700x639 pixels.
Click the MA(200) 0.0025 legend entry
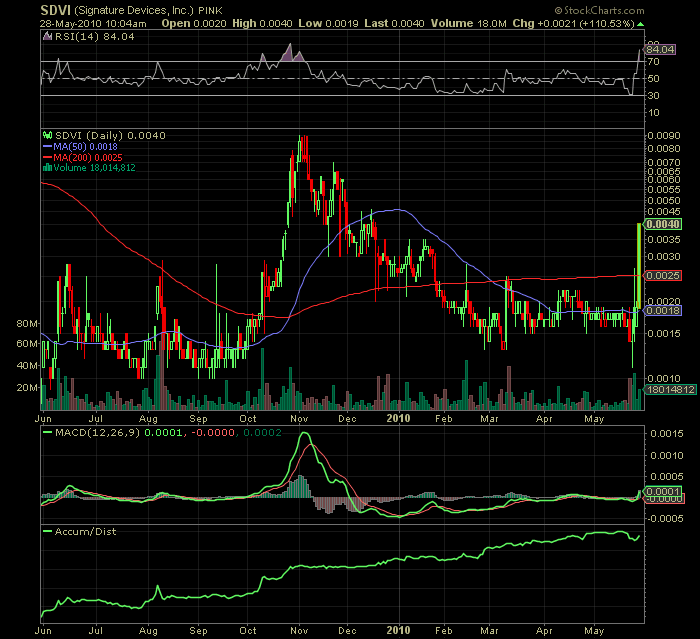[x=88, y=157]
